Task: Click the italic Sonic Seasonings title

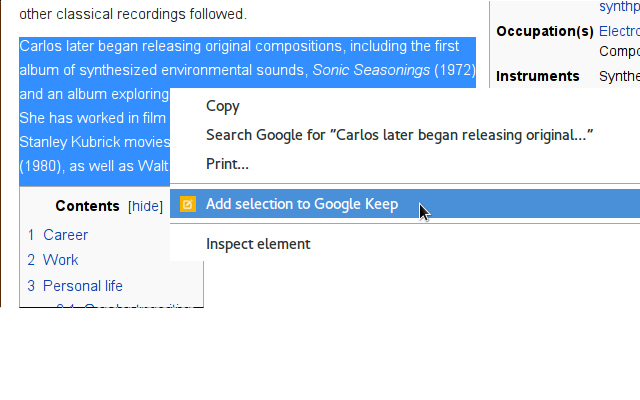Action: [371, 70]
